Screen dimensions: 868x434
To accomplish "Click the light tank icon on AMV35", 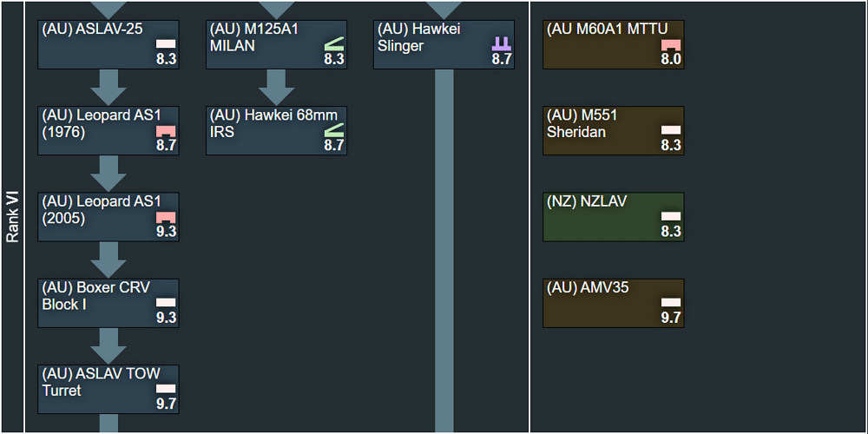I will [671, 303].
